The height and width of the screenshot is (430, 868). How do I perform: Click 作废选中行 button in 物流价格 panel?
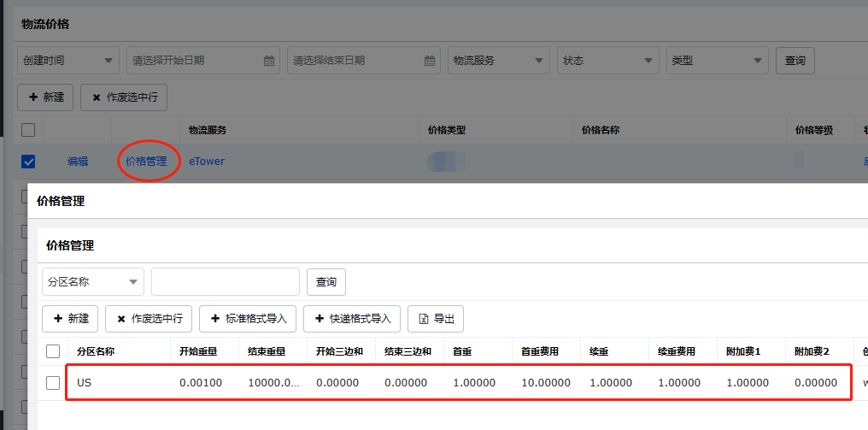pyautogui.click(x=124, y=97)
